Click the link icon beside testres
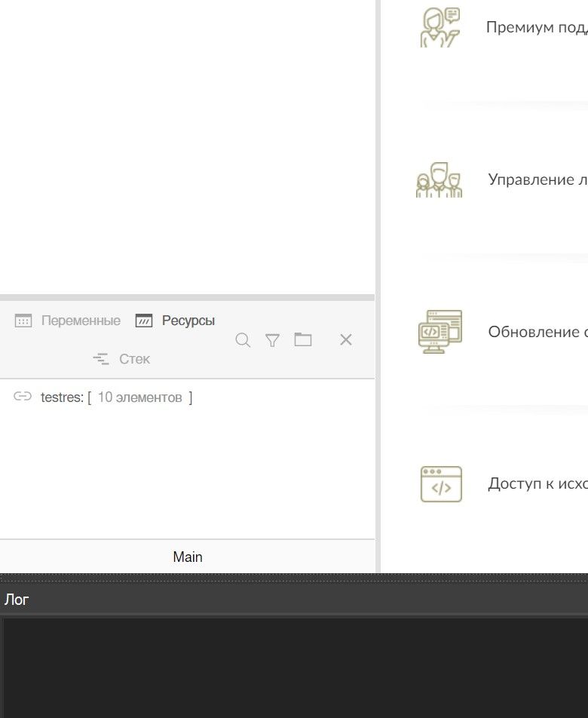 point(23,397)
